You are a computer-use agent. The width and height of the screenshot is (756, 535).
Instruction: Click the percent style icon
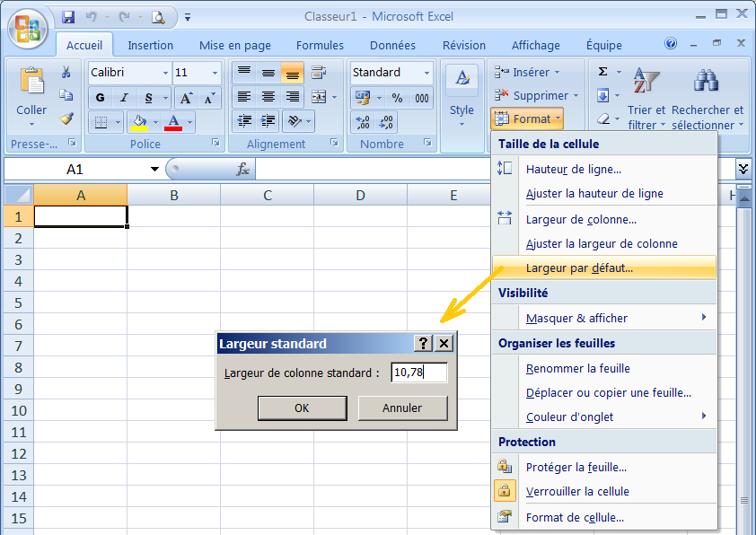(x=397, y=98)
